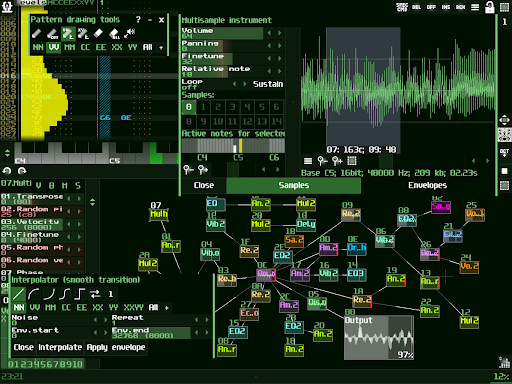Click the undo arrow icon
Screen dimensions: 512x384
click(7, 171)
